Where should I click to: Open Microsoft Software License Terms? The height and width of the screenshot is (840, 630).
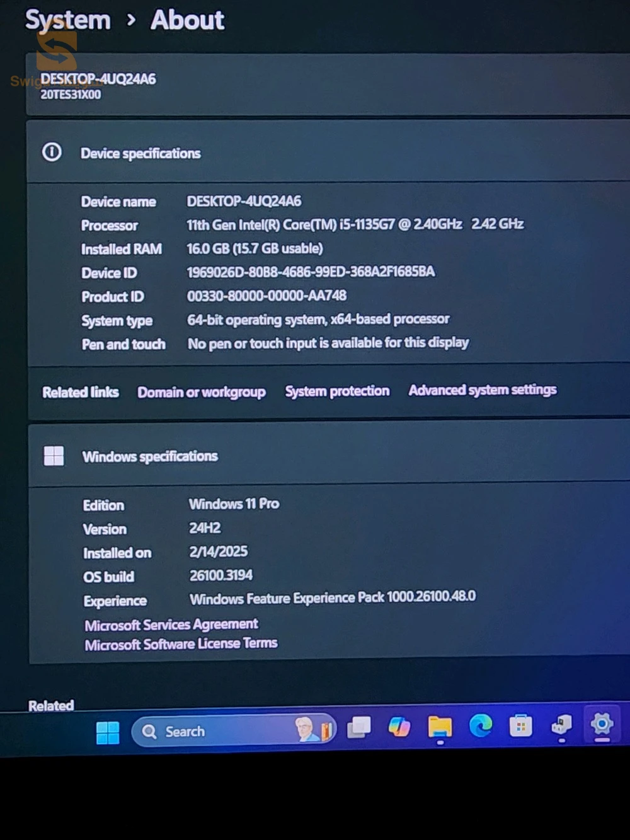coord(181,644)
